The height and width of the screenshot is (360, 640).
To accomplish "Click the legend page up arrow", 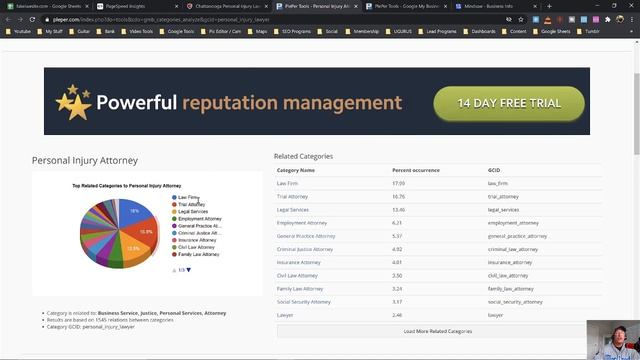I will (x=174, y=270).
